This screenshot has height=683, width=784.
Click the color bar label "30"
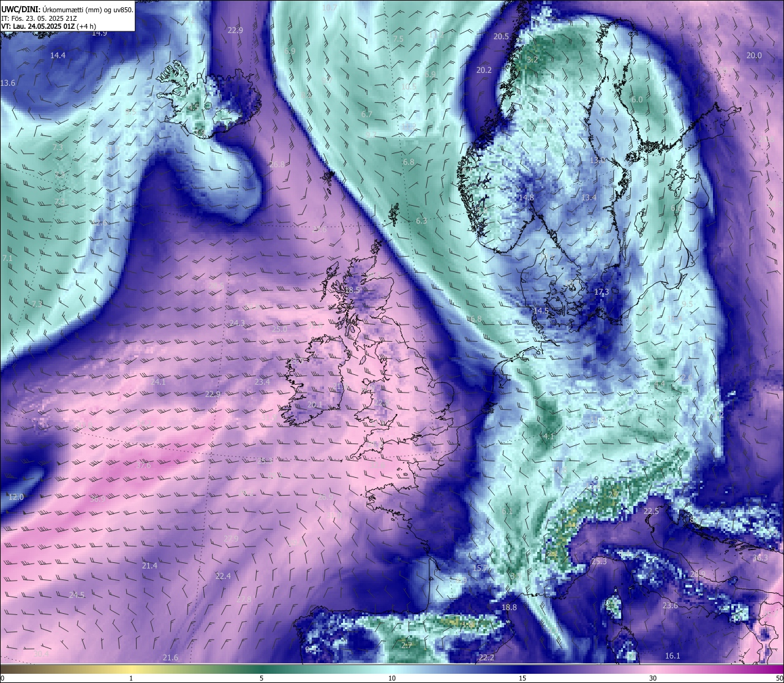(653, 678)
